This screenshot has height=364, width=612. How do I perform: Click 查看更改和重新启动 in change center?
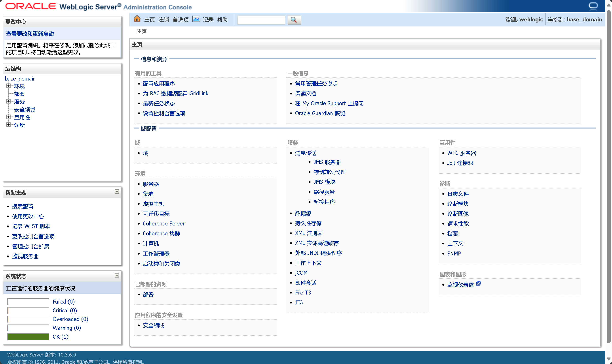click(30, 34)
